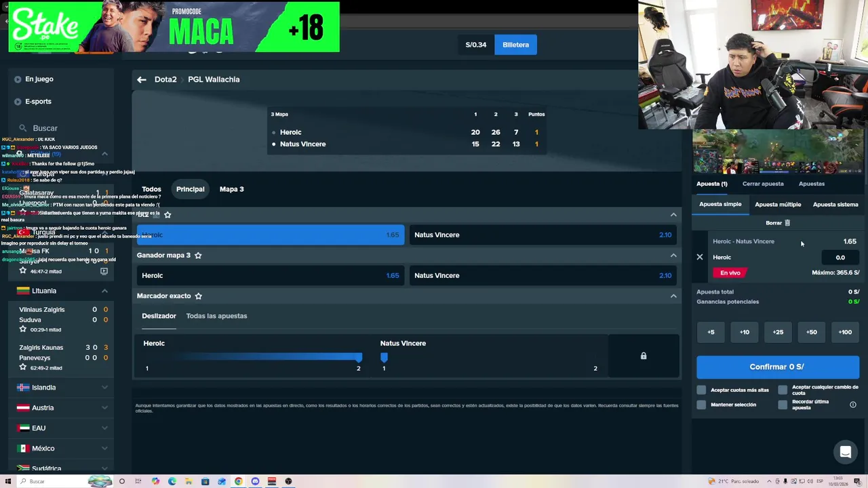
Task: Confirm the bet with Confirmar 0 S/
Action: 777,367
